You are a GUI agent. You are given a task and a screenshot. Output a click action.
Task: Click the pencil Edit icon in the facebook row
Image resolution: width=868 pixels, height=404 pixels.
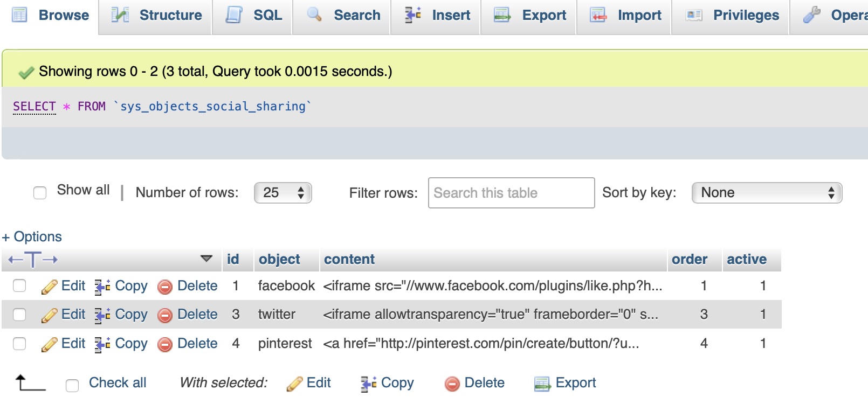click(49, 287)
